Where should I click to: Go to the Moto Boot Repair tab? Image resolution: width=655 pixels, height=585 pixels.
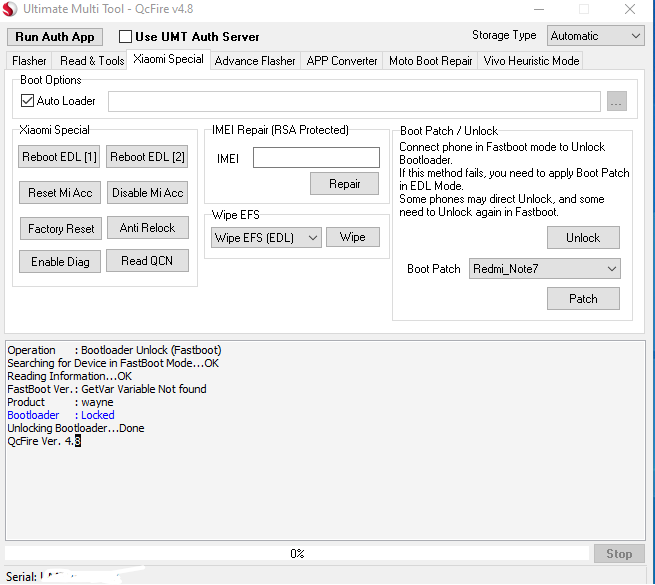tap(430, 61)
